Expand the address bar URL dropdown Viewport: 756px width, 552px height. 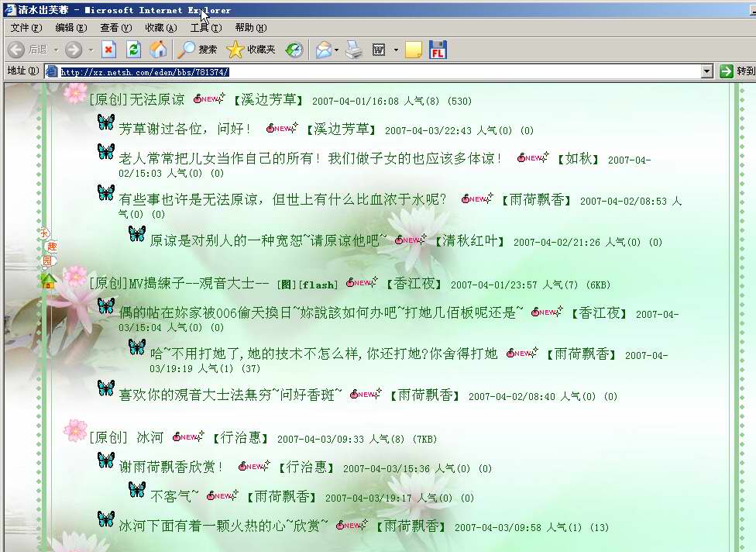(x=707, y=71)
